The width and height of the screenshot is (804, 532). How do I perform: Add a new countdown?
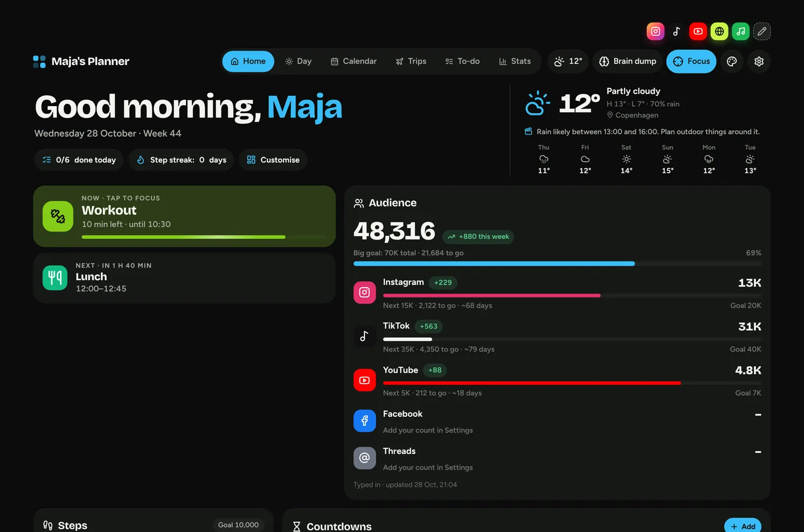[743, 526]
